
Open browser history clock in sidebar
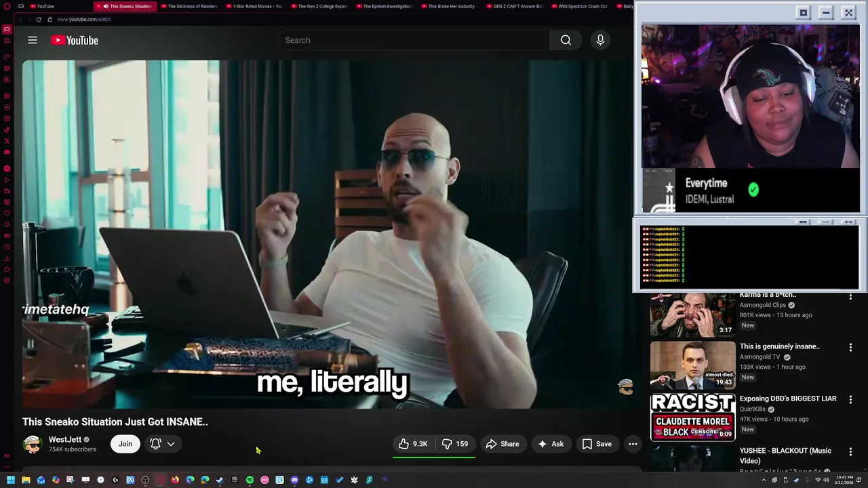coord(7,247)
